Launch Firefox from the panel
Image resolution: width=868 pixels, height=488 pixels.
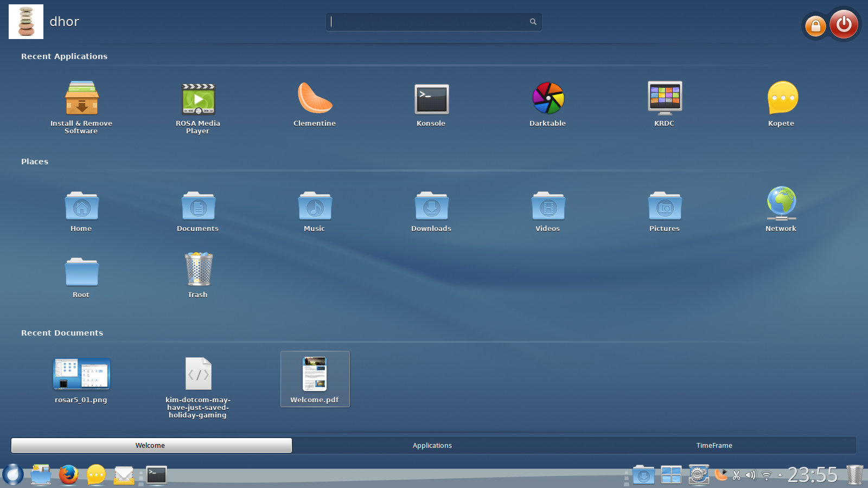point(68,474)
